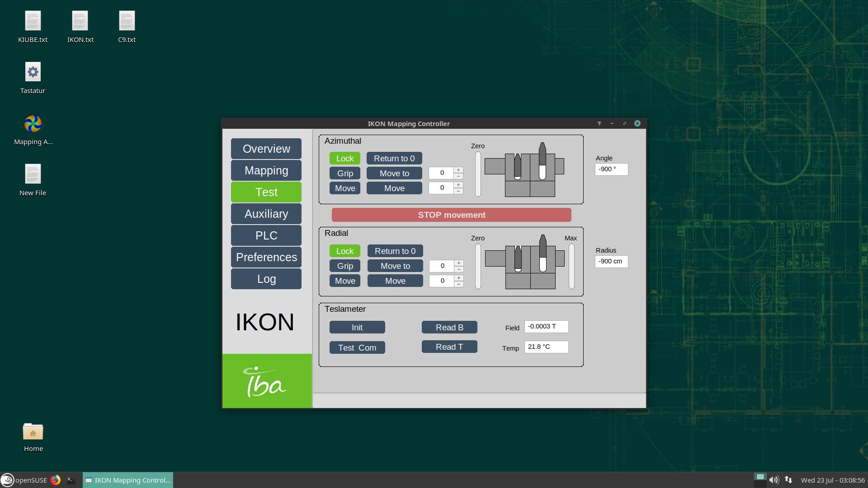Increase the Azimuthal Move to value
Image resolution: width=868 pixels, height=488 pixels.
458,170
